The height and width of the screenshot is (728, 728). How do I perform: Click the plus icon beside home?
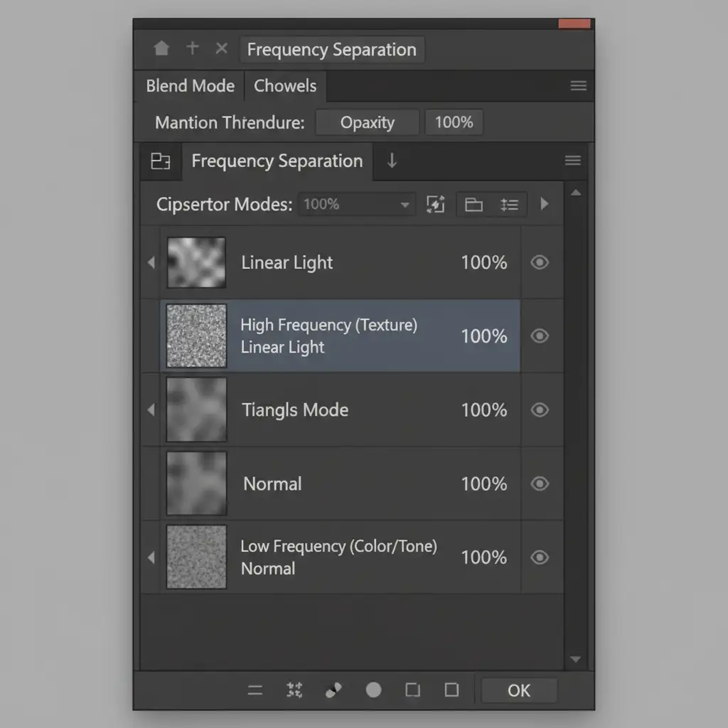point(193,48)
